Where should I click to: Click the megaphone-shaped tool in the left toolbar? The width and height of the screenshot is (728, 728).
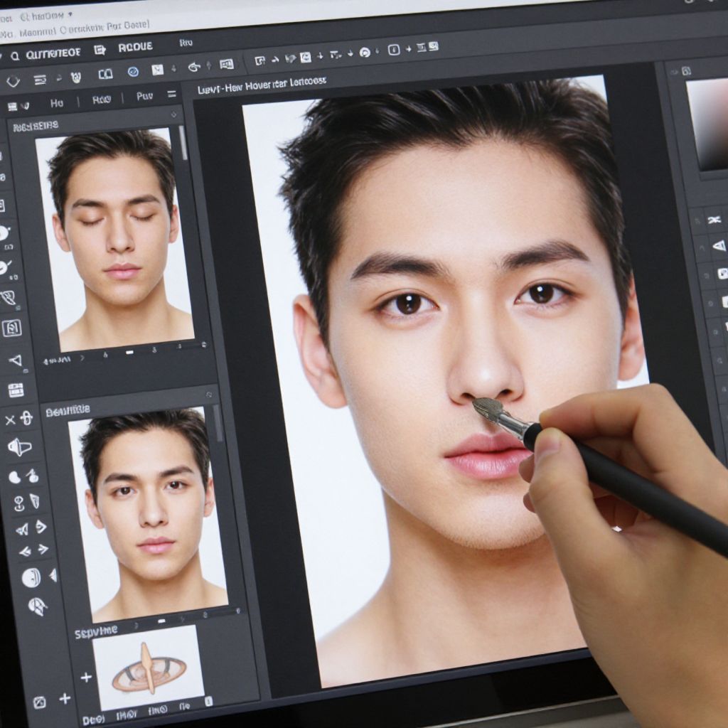coord(19,446)
